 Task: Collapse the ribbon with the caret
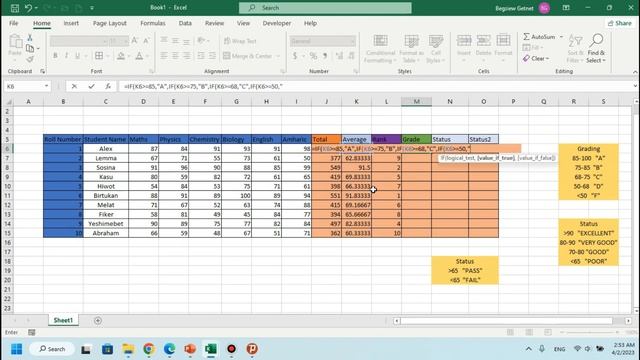click(x=635, y=72)
